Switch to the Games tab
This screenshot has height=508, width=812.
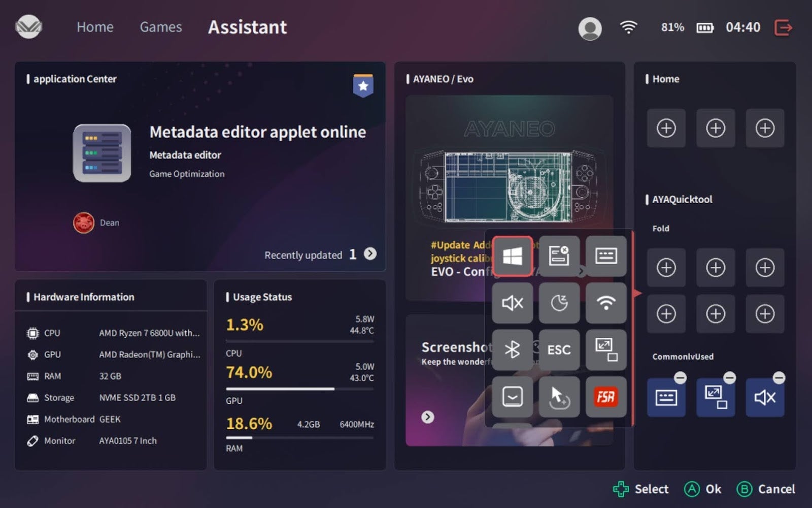pyautogui.click(x=160, y=27)
